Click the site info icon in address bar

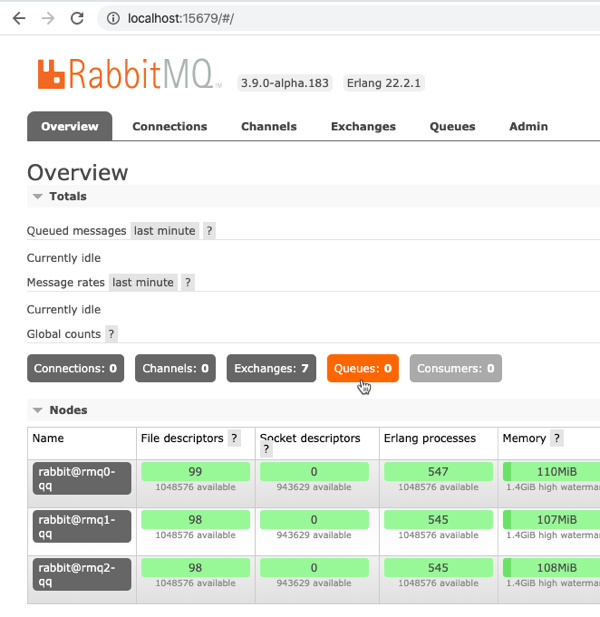(113, 19)
